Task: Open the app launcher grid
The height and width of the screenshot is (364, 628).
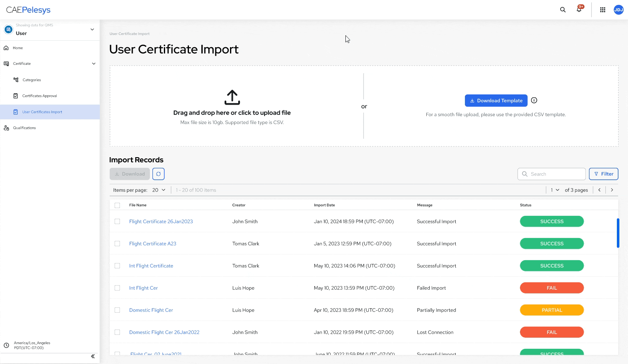Action: [603, 9]
